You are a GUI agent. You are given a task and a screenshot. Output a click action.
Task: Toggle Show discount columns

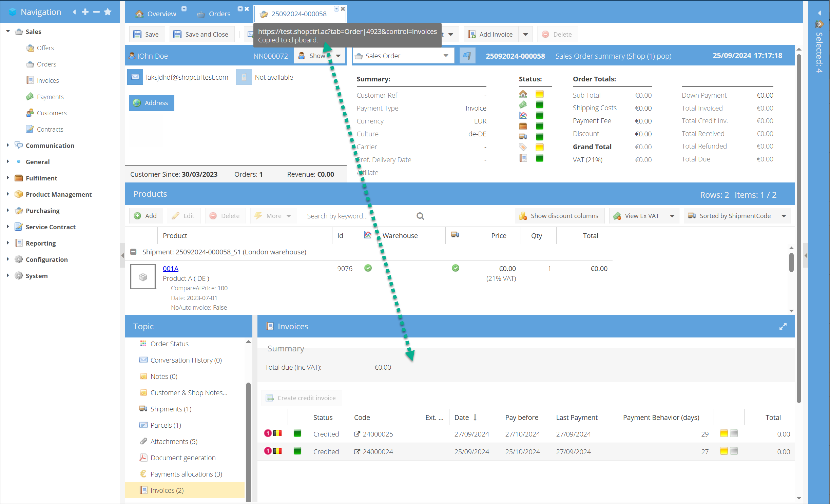(x=559, y=216)
